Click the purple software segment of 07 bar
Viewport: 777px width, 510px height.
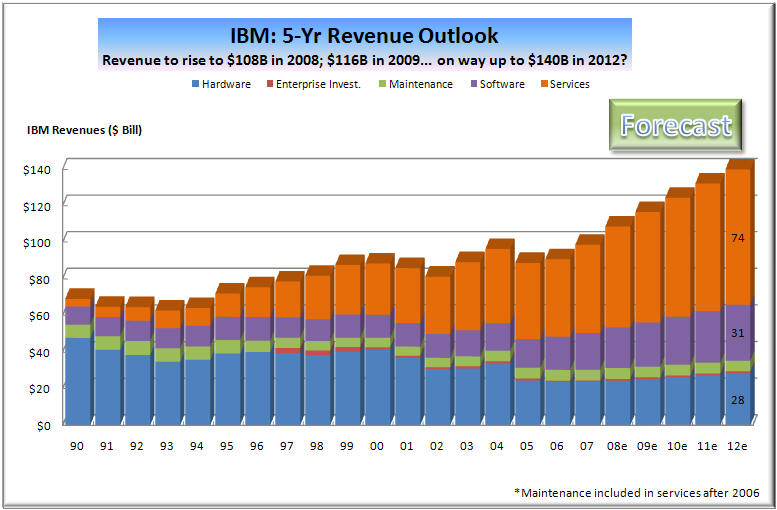pos(587,350)
